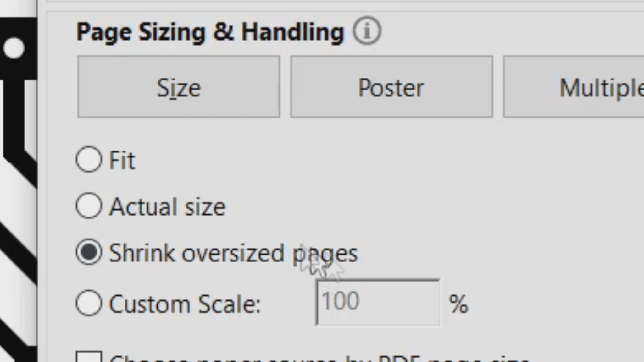Click the white circle in the preview
644x362 pixels.
pos(14,48)
